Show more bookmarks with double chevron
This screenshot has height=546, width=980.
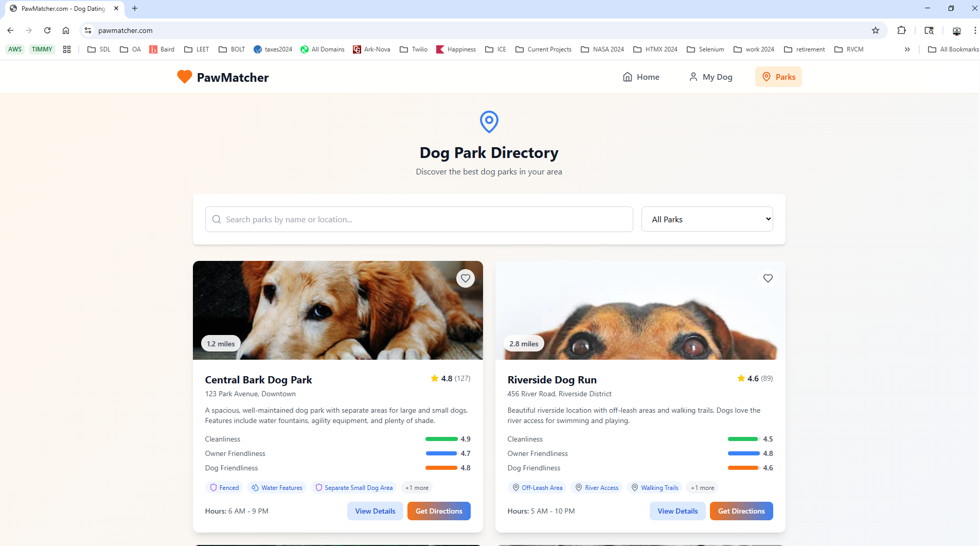point(907,49)
